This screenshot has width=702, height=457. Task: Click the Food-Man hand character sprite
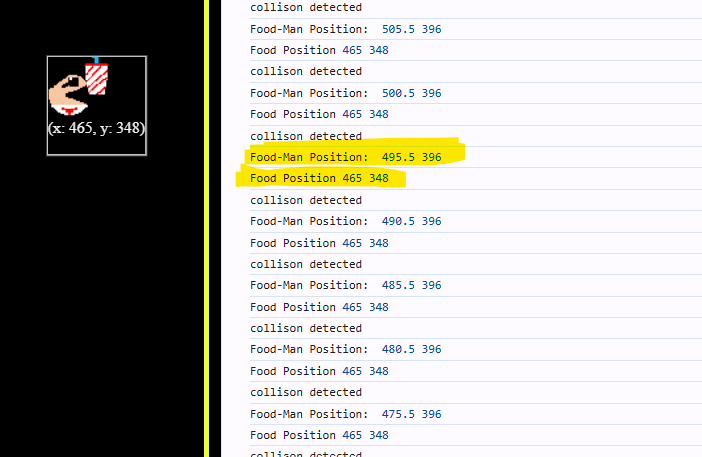pos(68,95)
